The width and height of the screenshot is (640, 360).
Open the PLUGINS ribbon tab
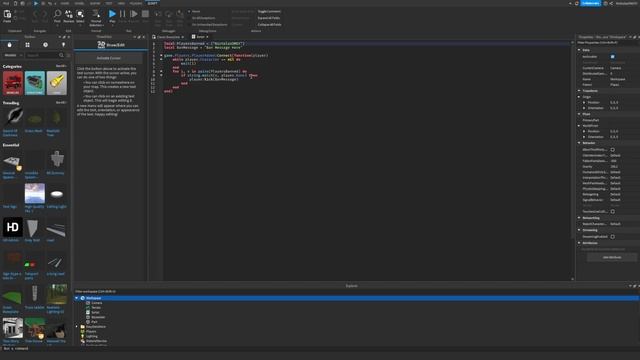[x=136, y=3]
